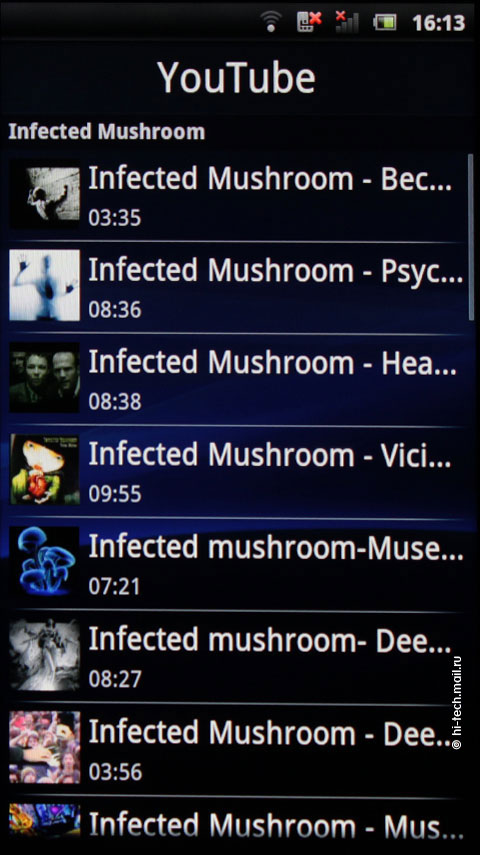This screenshot has width=480, height=855.
Task: Tap the grayscale thumbnail of 08:27 video
Action: coord(45,654)
